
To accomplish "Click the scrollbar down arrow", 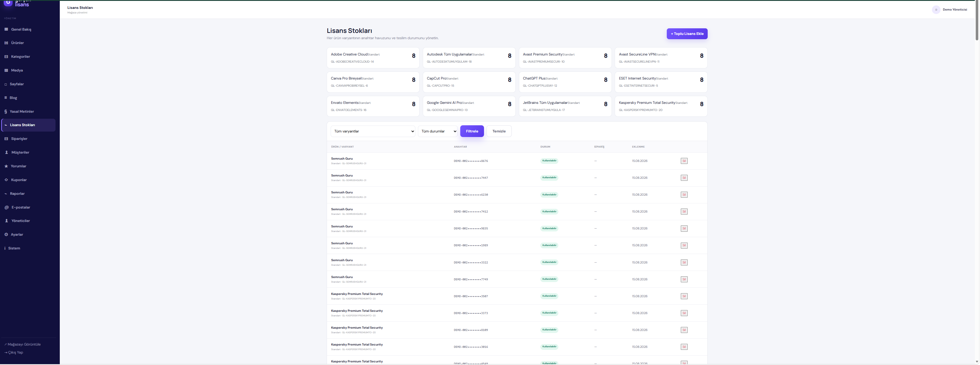I will (977, 362).
